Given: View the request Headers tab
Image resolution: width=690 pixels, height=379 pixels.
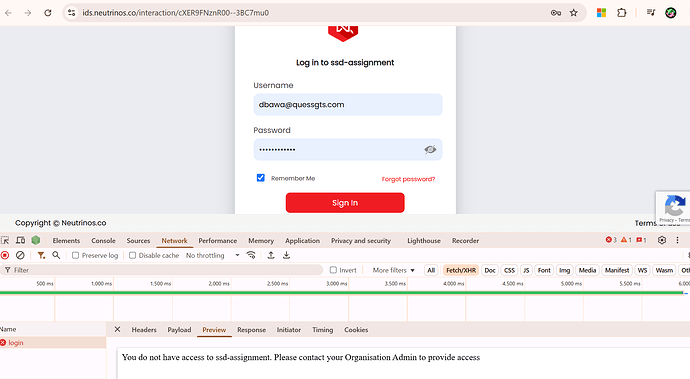Looking at the screenshot, I should (144, 330).
